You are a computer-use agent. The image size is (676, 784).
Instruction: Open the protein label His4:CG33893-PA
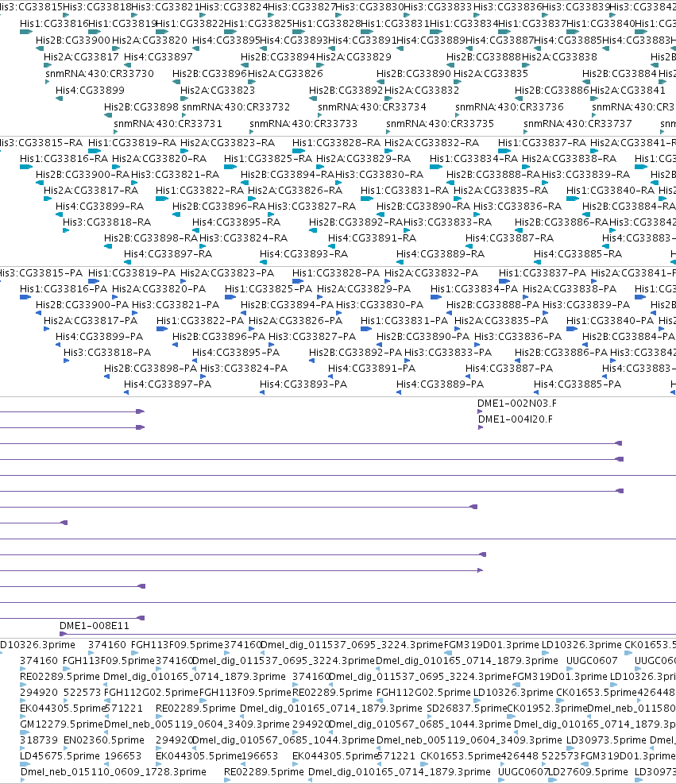click(x=303, y=384)
